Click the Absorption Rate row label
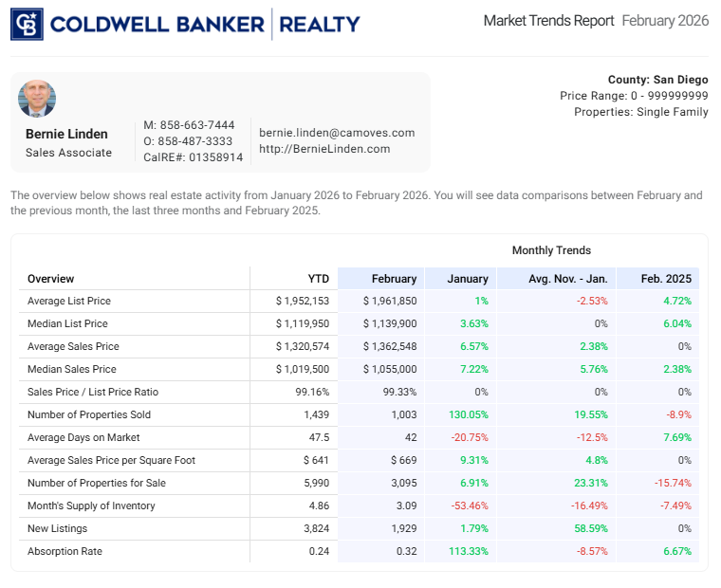721x588 pixels. pos(65,552)
